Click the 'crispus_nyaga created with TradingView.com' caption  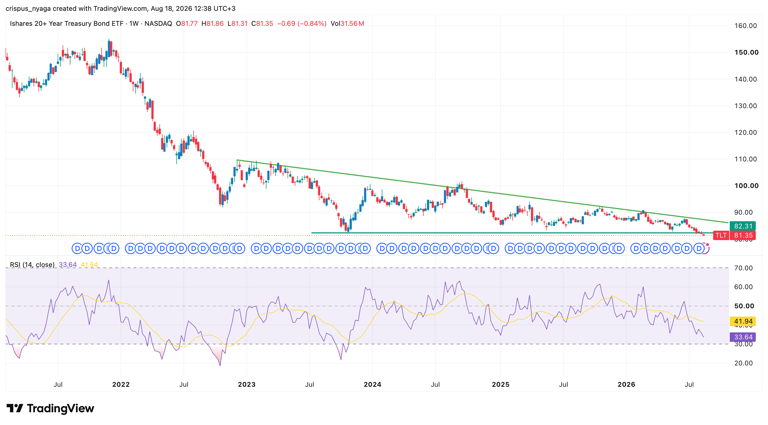click(76, 8)
